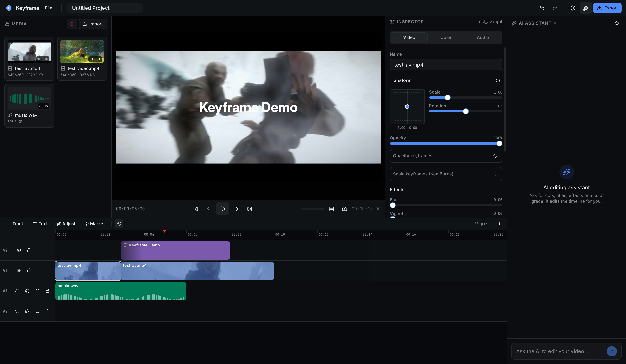The height and width of the screenshot is (364, 626).
Task: Click the add Text button
Action: [40, 224]
